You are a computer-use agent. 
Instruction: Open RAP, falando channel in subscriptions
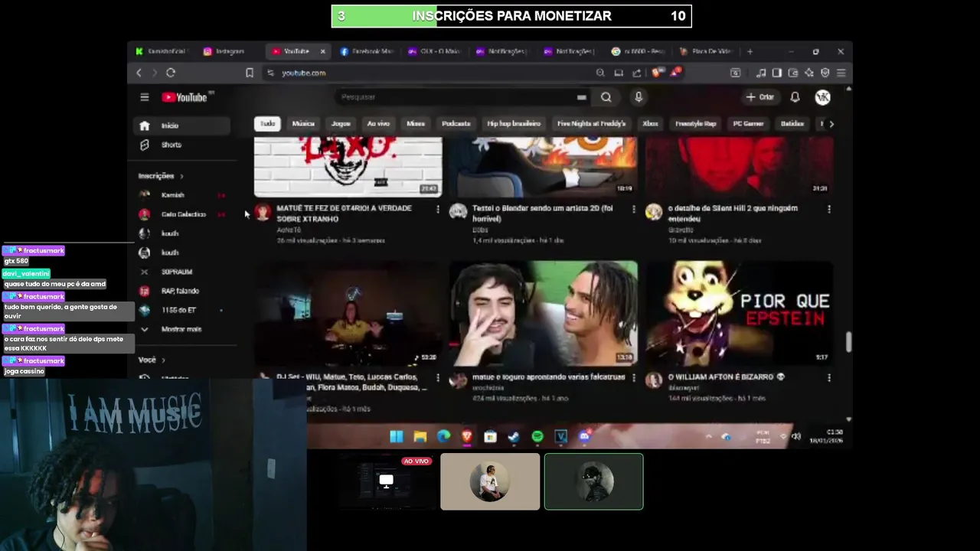pyautogui.click(x=181, y=291)
